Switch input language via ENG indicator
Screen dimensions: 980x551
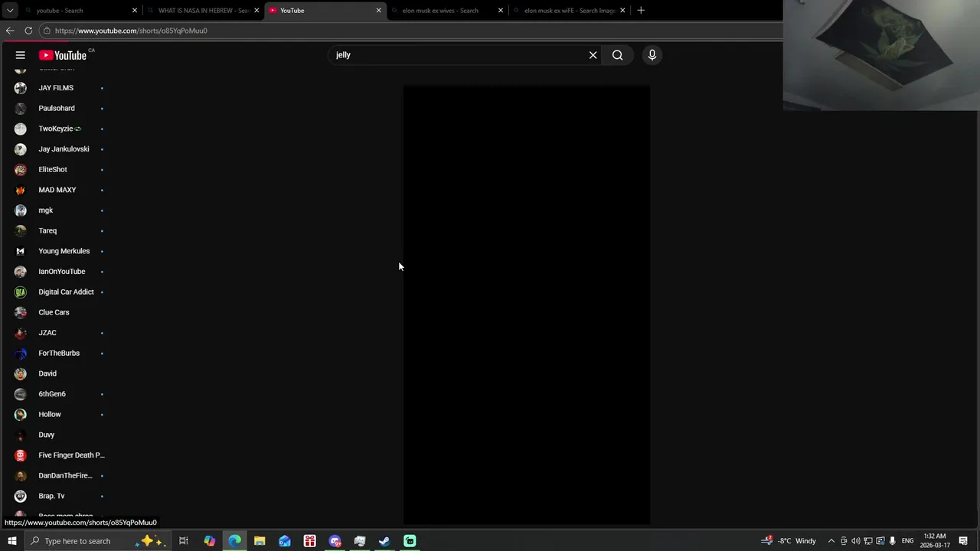[907, 541]
